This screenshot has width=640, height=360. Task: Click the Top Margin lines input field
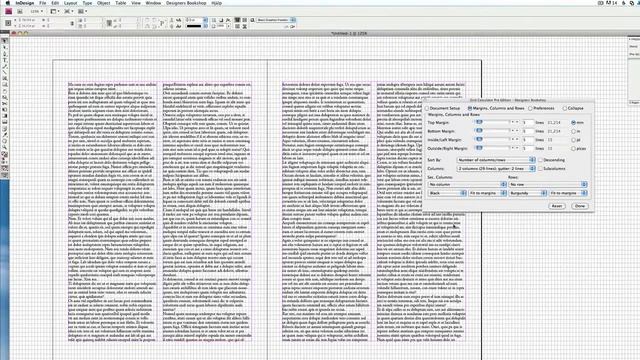[528, 122]
